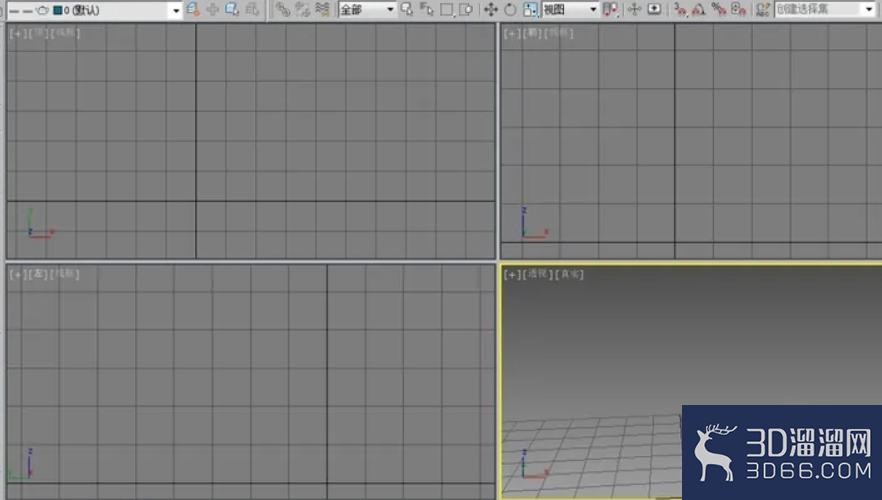882x500 pixels.
Task: Click the [+] menu of the left viewport
Action: pos(17,274)
